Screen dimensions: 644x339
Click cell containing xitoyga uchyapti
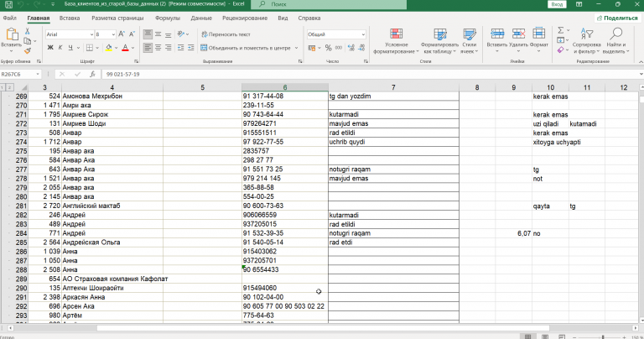point(557,142)
